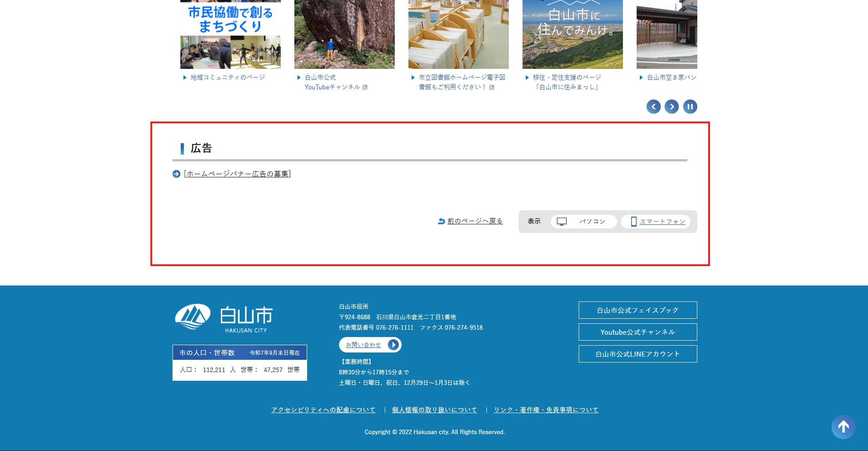Click the previous slide arrow in carousel
The width and height of the screenshot is (868, 451).
(653, 107)
